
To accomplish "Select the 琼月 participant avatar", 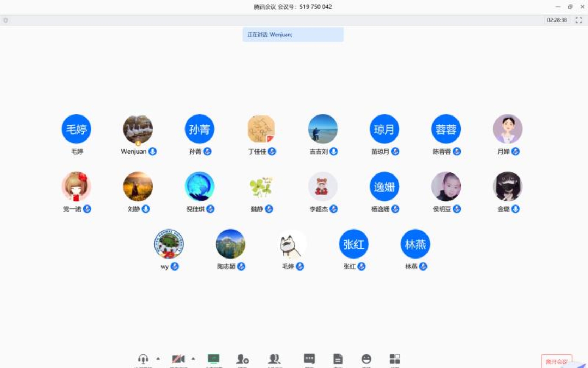I will click(x=384, y=129).
